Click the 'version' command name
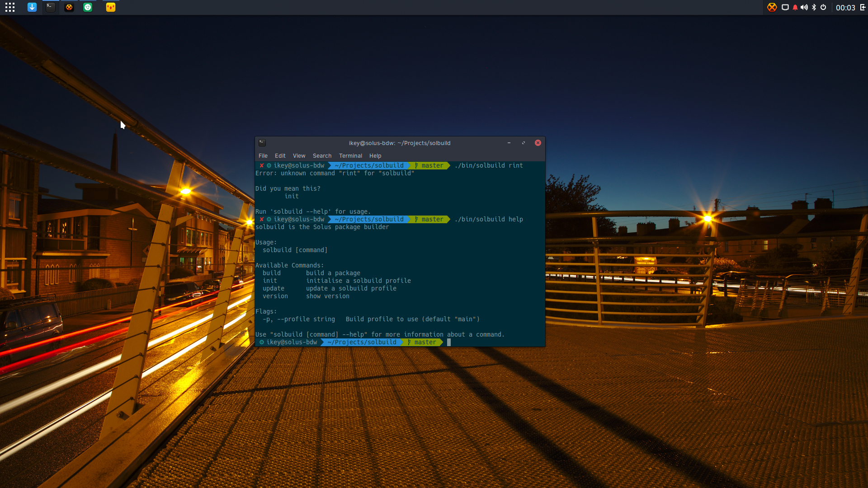This screenshot has width=868, height=488. click(275, 296)
